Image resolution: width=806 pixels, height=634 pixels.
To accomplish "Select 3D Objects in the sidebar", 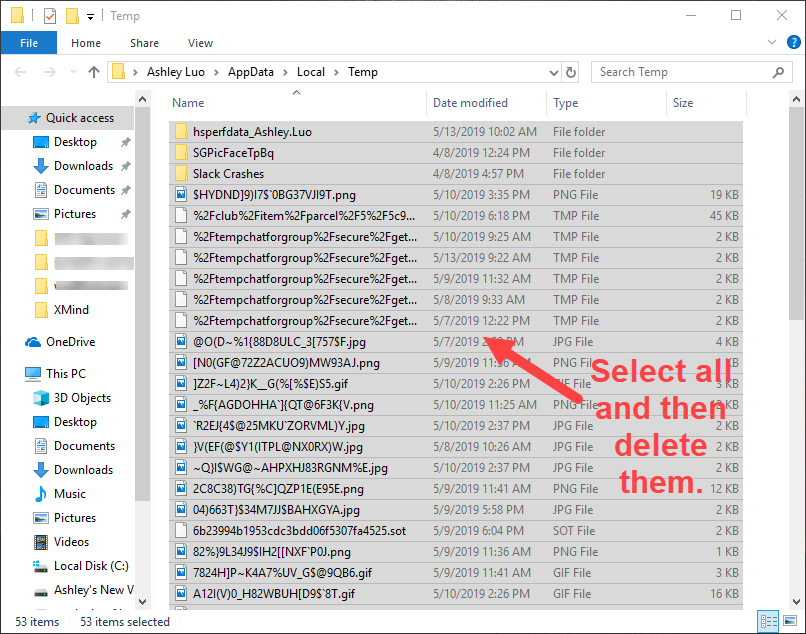I will (x=82, y=398).
